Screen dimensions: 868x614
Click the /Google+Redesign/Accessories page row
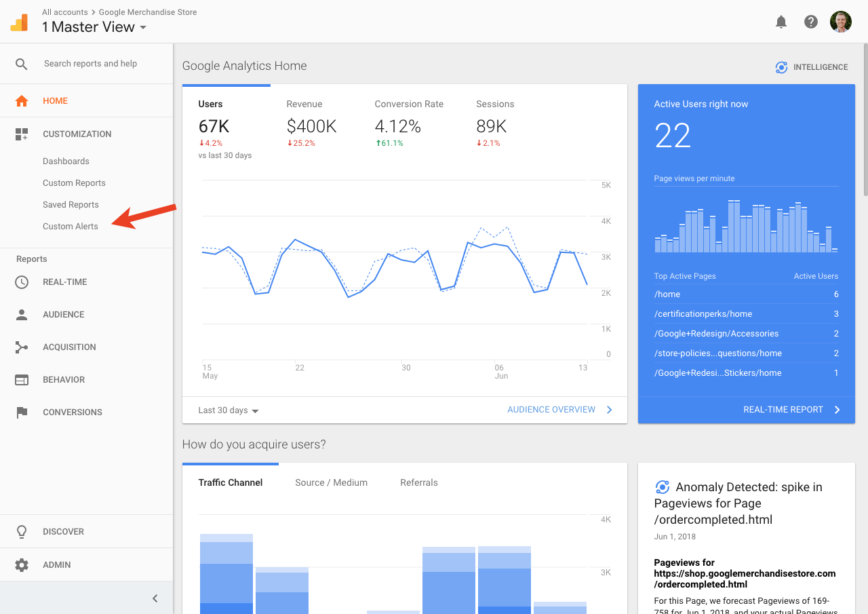click(x=747, y=334)
